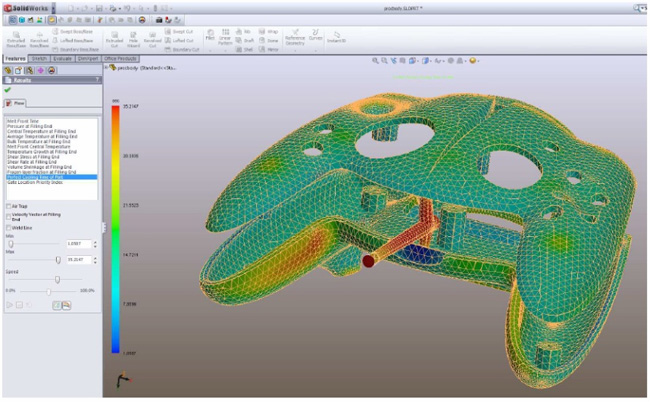This screenshot has height=402, width=650.
Task: Switch to the Evaluate tab
Action: click(x=63, y=58)
